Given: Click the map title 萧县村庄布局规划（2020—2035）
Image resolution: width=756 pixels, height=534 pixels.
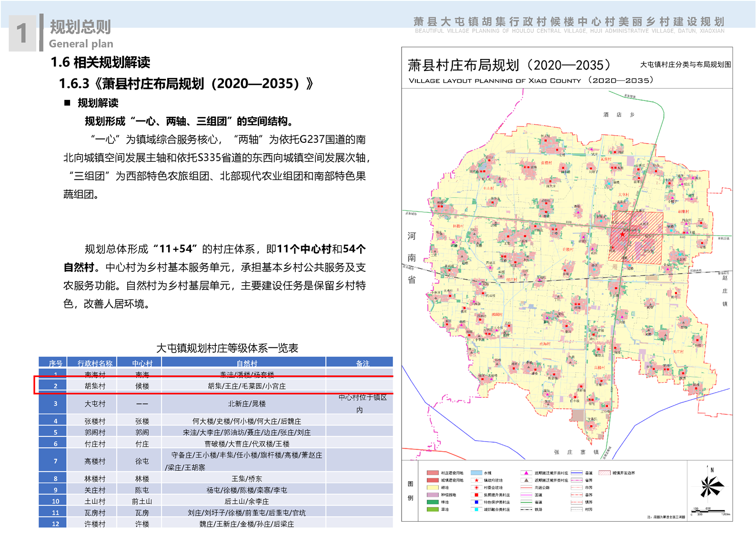Looking at the screenshot, I should pos(509,65).
